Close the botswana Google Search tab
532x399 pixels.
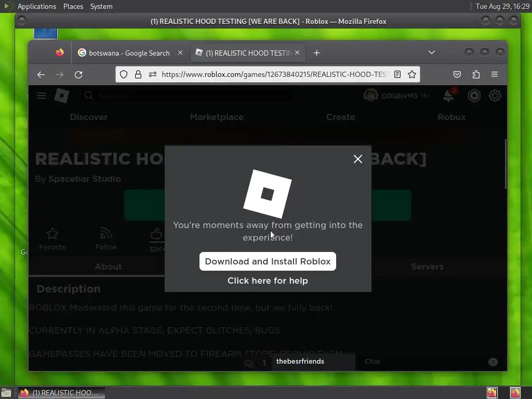(x=180, y=52)
